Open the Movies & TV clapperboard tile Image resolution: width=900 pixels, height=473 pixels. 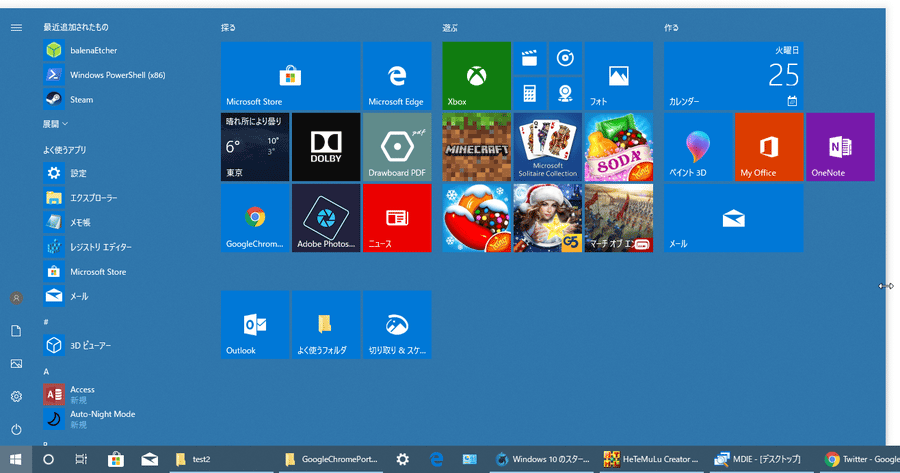tap(530, 58)
